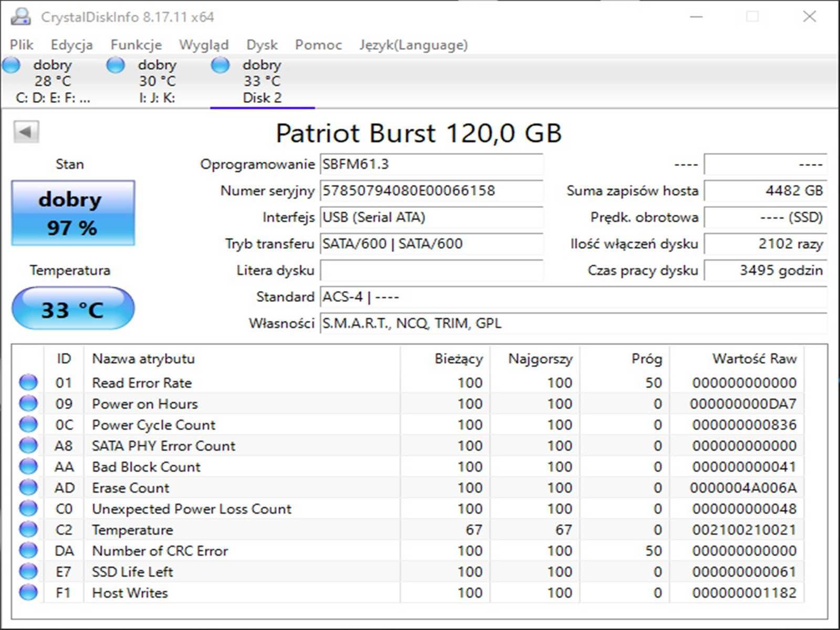Click status orb of SATA PHY Error Count row

28,445
